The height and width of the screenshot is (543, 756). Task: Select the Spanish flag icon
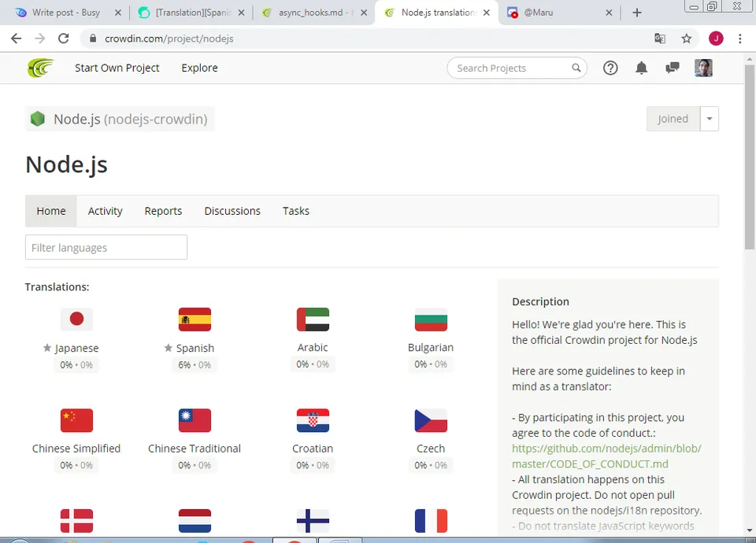tap(195, 319)
